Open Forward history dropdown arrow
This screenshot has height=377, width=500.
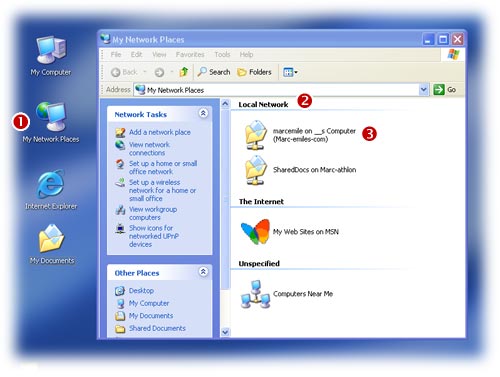pos(172,72)
